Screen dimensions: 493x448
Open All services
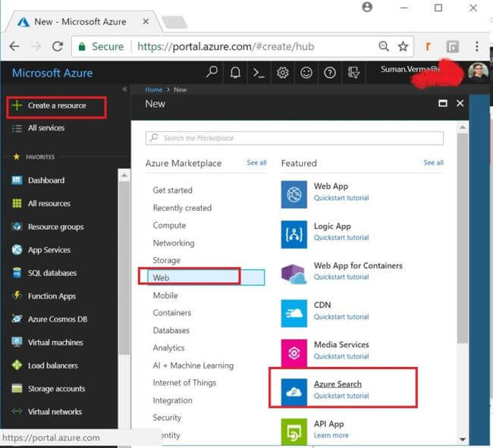pos(46,128)
